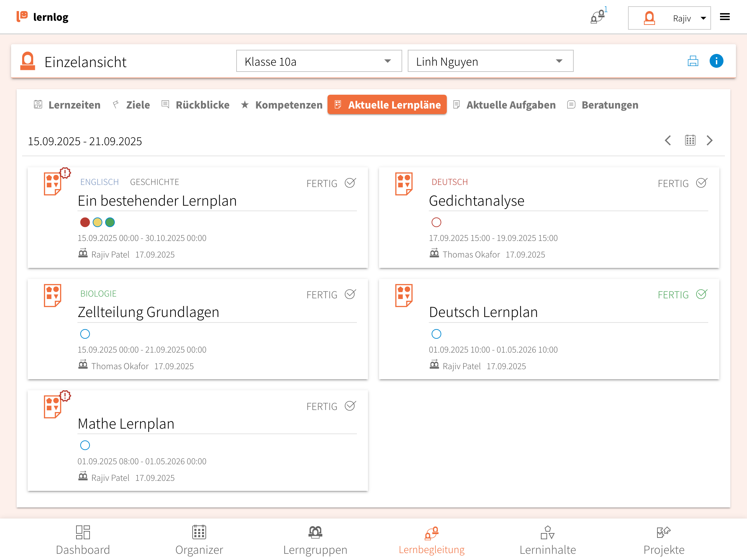Open Lerninhalte in bottom navigation
Viewport: 747px width, 560px height.
pos(547,540)
